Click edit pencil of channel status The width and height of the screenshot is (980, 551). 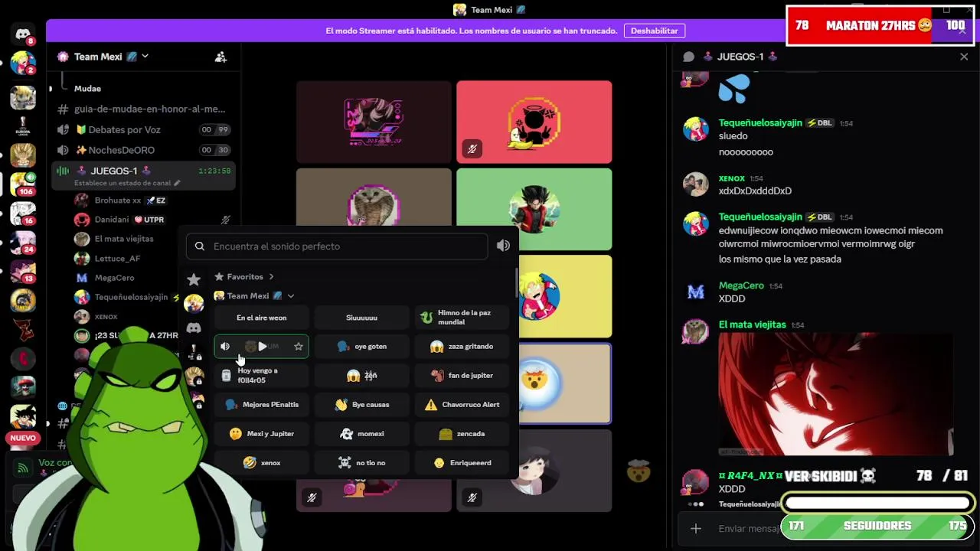177,184
